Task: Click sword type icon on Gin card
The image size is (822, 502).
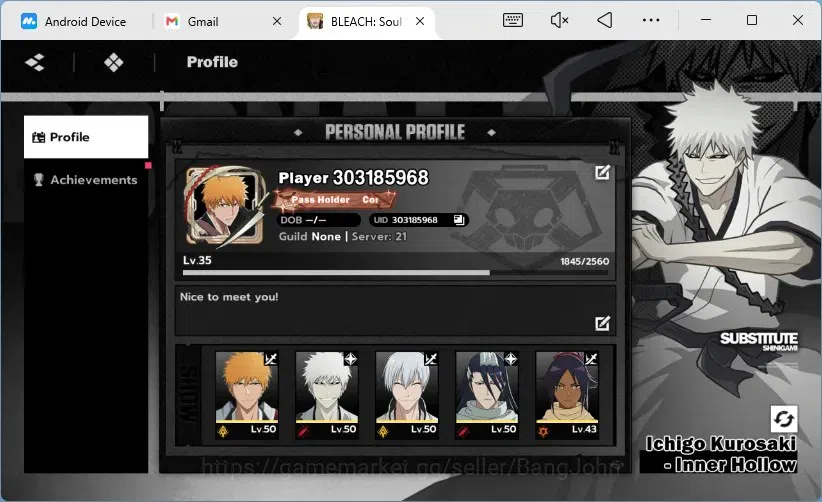Action: 431,359
